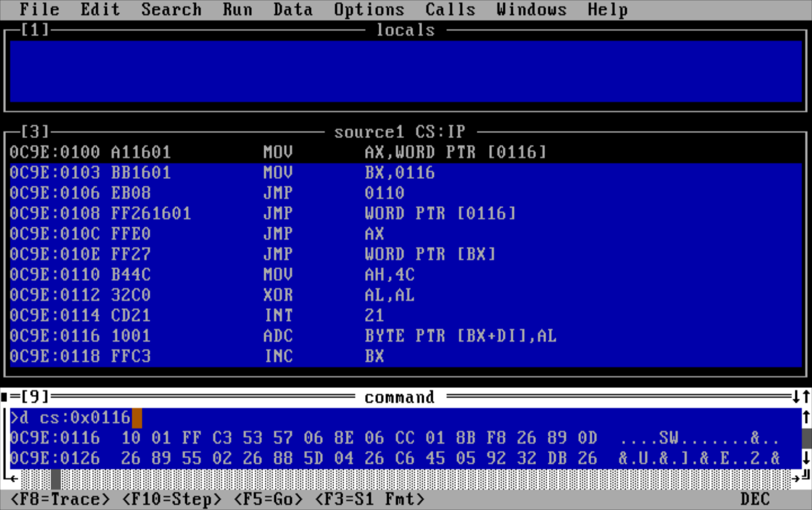Select the INC BX instruction line
Screen dimensions: 812x510
405,356
